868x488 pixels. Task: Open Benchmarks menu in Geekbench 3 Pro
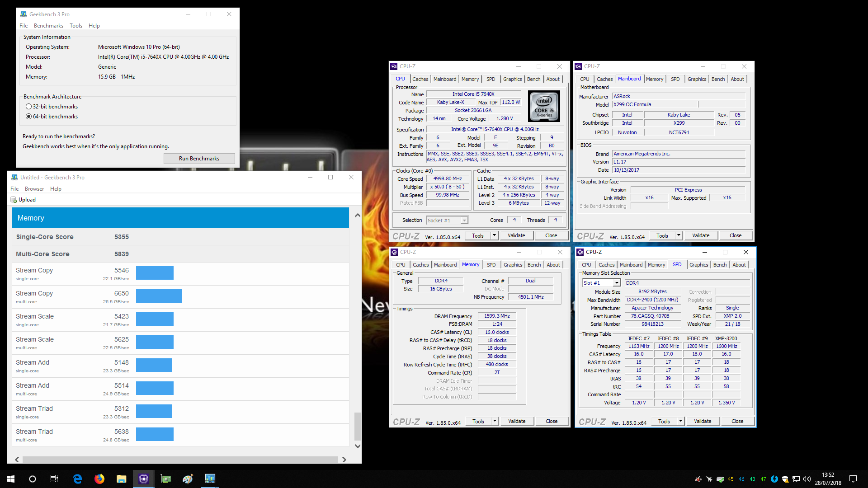point(48,26)
